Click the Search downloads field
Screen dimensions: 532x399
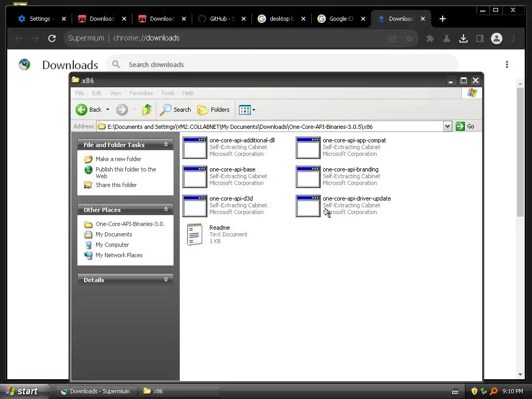pos(282,64)
